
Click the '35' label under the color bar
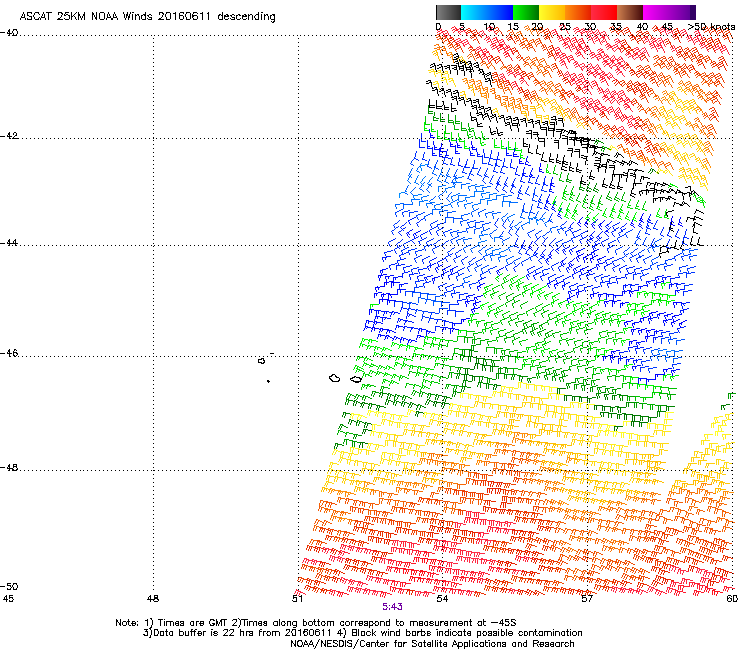pyautogui.click(x=616, y=27)
